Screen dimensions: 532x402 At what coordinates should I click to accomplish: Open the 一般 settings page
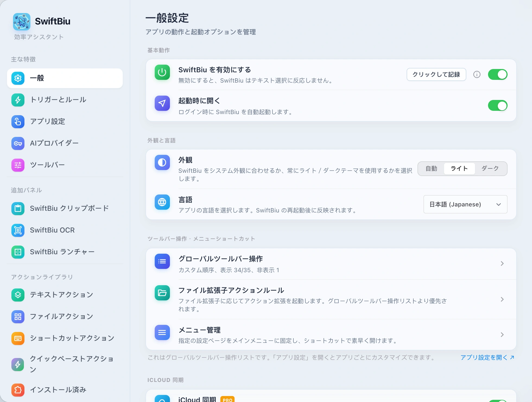[x=65, y=78]
